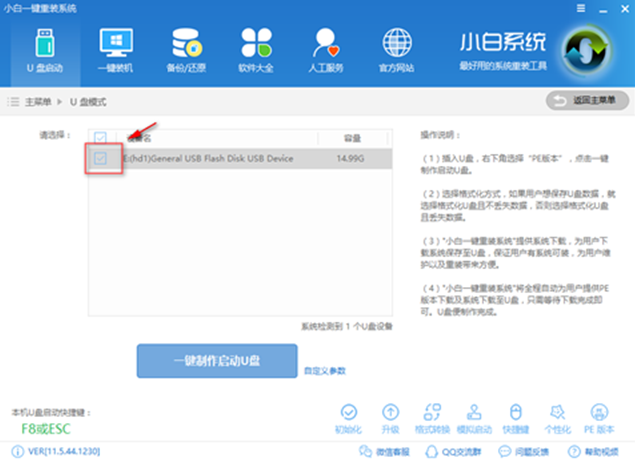Click the F8或ESC shortcut text

(46, 429)
